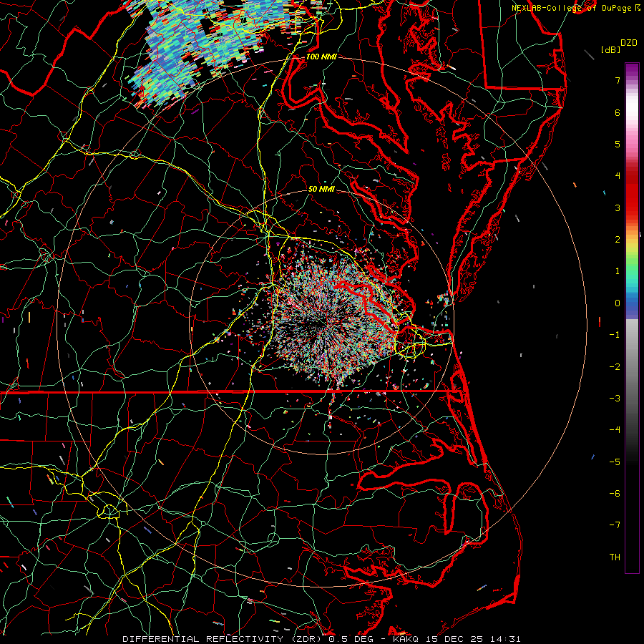Click the "5" value on the color scale

click(x=618, y=144)
